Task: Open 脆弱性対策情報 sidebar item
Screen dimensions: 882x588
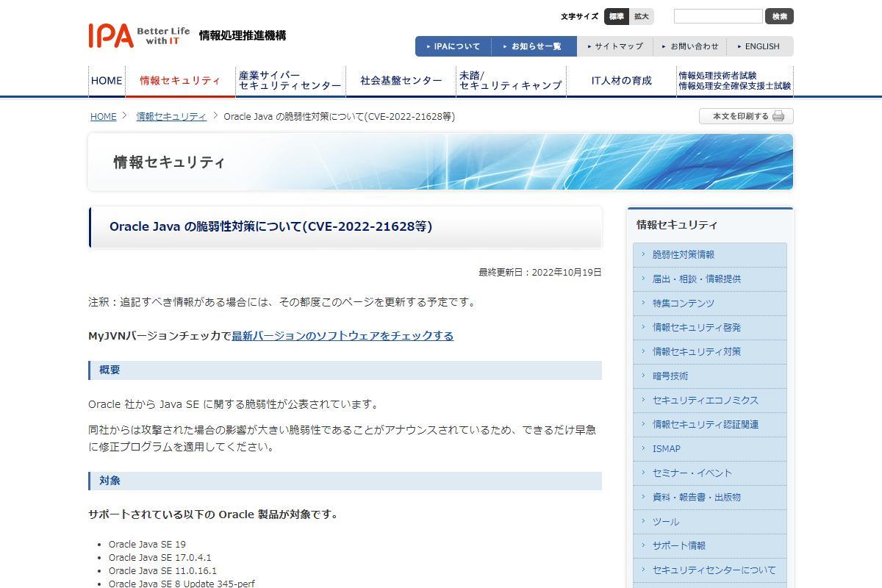Action: (710, 254)
